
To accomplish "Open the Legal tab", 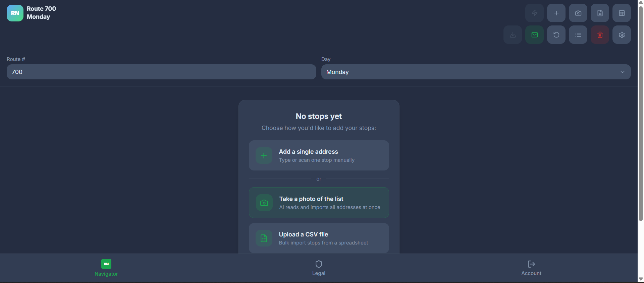I will [319, 268].
